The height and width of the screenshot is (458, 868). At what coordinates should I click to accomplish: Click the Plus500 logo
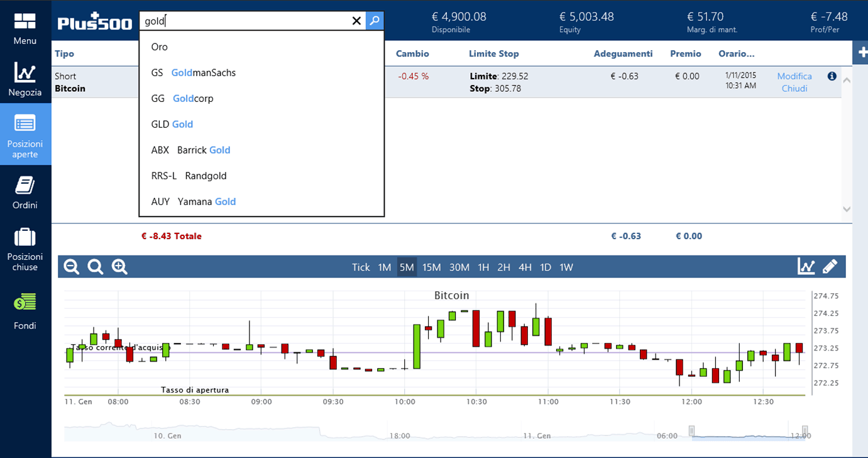(x=95, y=21)
